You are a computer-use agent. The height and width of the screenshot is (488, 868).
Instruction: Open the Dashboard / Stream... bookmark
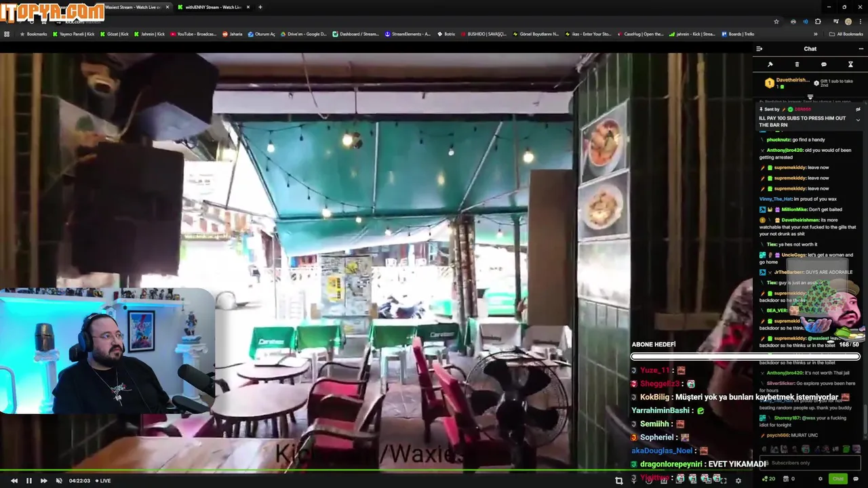355,34
